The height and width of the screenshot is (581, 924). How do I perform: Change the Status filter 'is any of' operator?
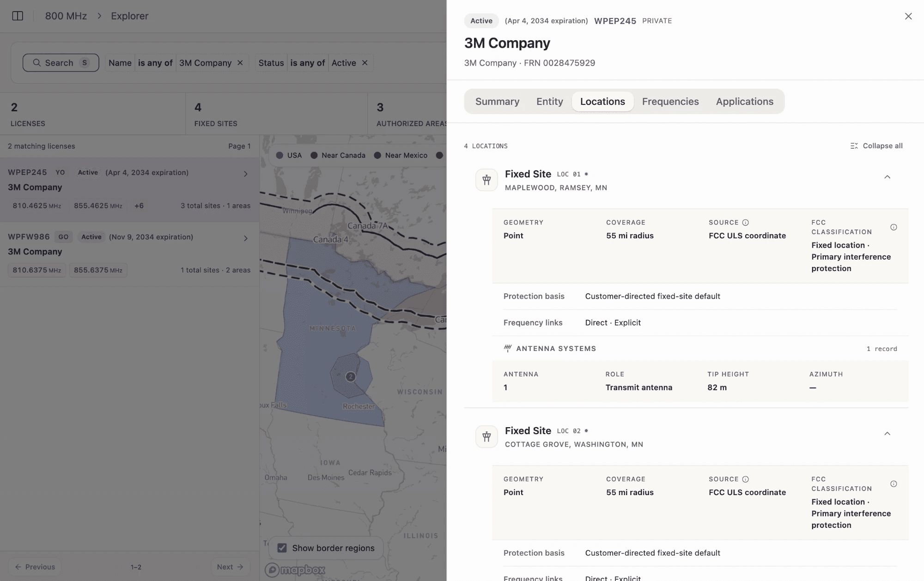tap(308, 63)
